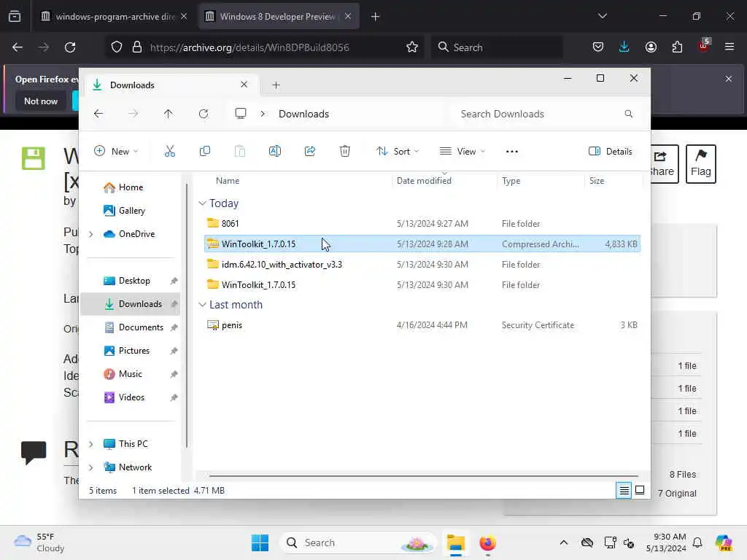Switch to details list view icon in status bar
This screenshot has width=747, height=560.
[x=624, y=491]
